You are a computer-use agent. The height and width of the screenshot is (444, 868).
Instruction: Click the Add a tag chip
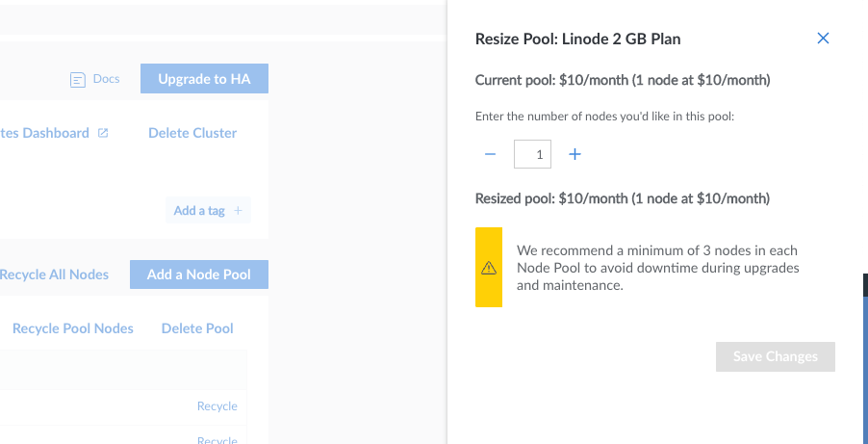tap(208, 211)
